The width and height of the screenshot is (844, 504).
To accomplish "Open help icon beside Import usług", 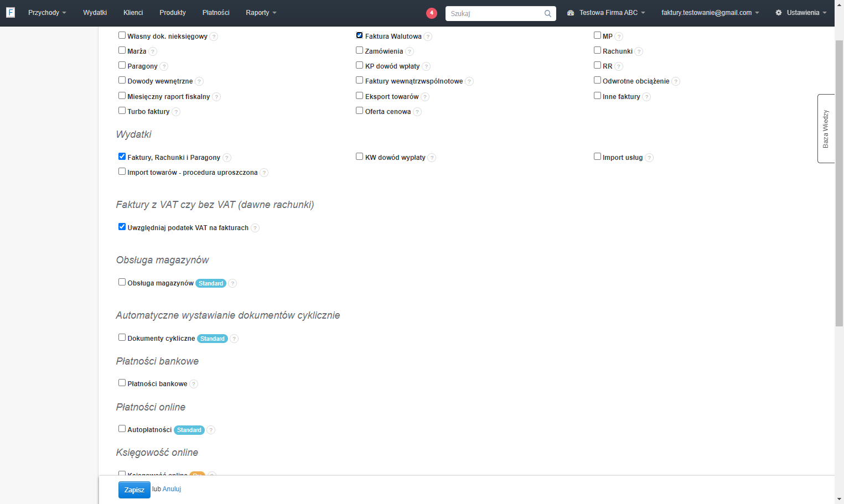I will [649, 158].
